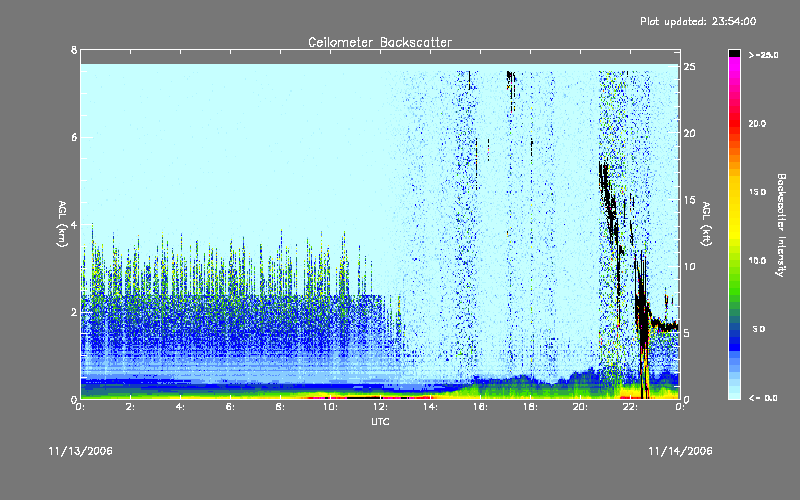Click the 'Ceilometer Backscatter' plot title
Viewport: 800px width, 500px height.
pyautogui.click(x=380, y=42)
